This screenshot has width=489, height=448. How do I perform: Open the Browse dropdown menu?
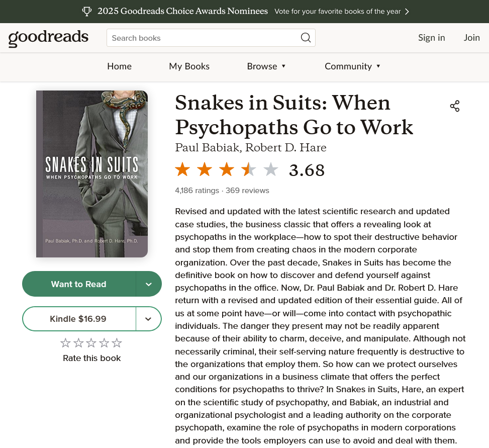266,66
